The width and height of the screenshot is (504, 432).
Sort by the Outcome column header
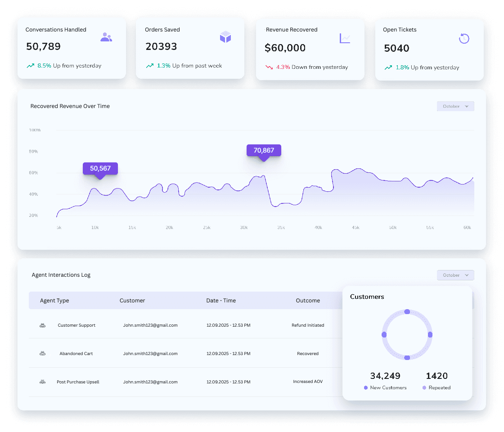pyautogui.click(x=308, y=300)
